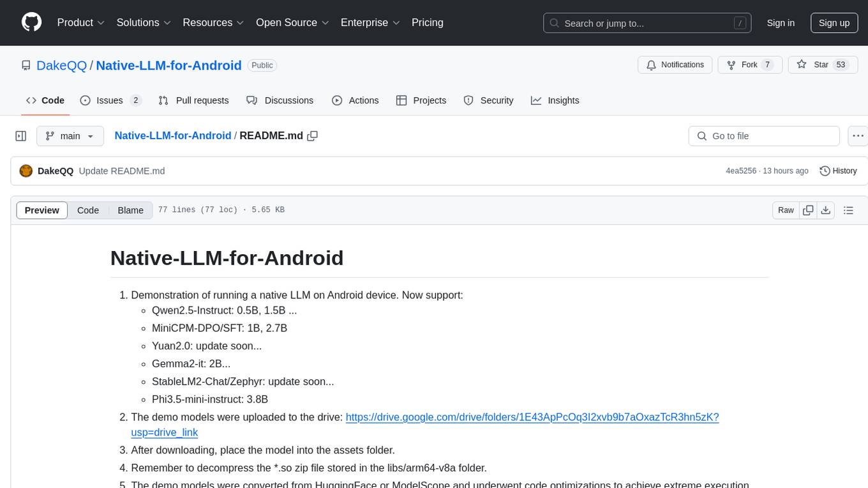Image resolution: width=868 pixels, height=488 pixels.
Task: Open the Actions tab
Action: coord(355,100)
